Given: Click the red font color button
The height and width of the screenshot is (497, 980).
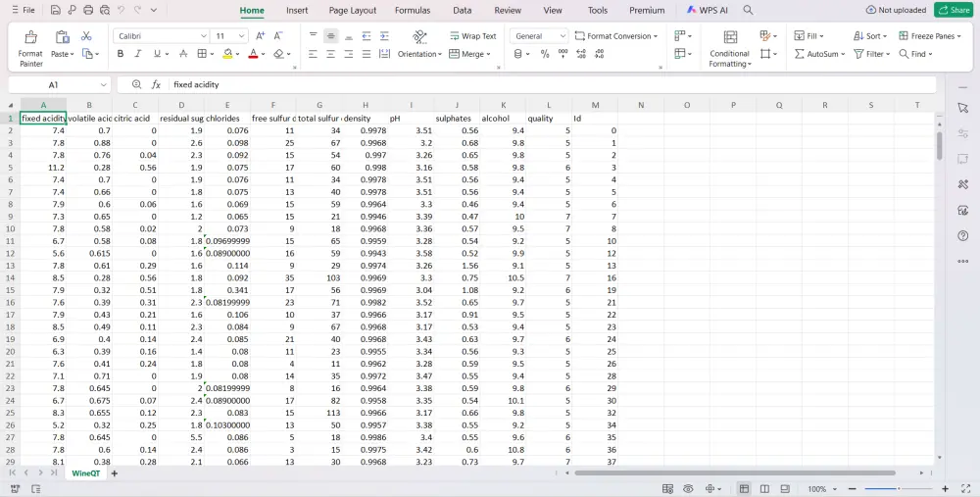Looking at the screenshot, I should click(x=253, y=54).
